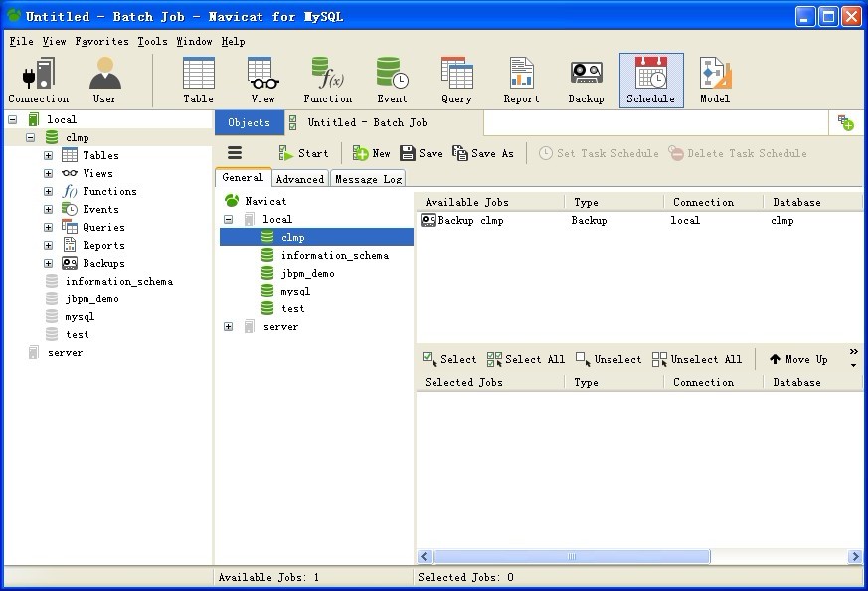This screenshot has width=868, height=591.
Task: Click Save As in the toolbar
Action: pyautogui.click(x=483, y=153)
